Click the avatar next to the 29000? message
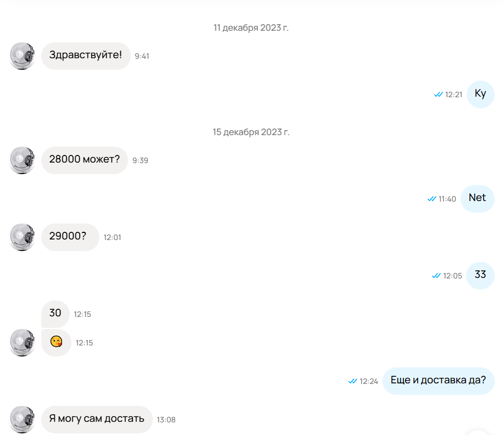The width and height of the screenshot is (504, 435). coord(22,237)
